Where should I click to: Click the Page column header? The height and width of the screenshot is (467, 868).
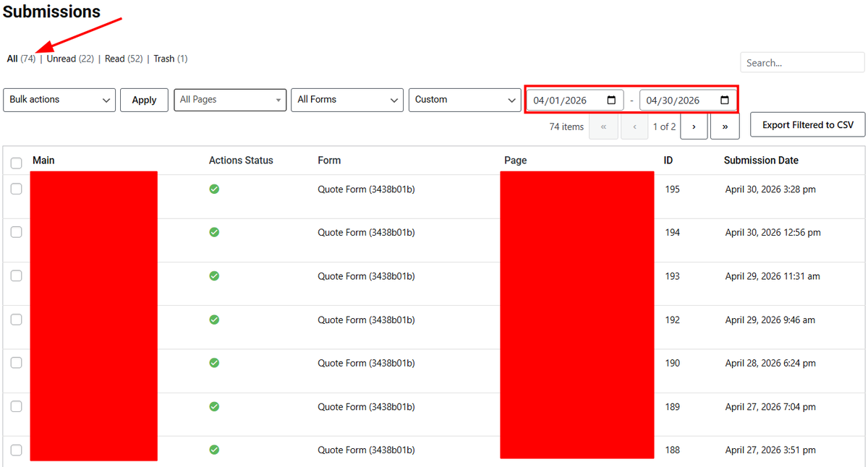pos(515,160)
